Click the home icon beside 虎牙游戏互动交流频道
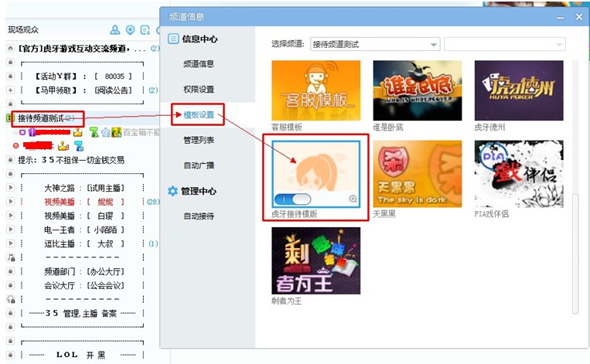The image size is (590, 364). coord(10,49)
